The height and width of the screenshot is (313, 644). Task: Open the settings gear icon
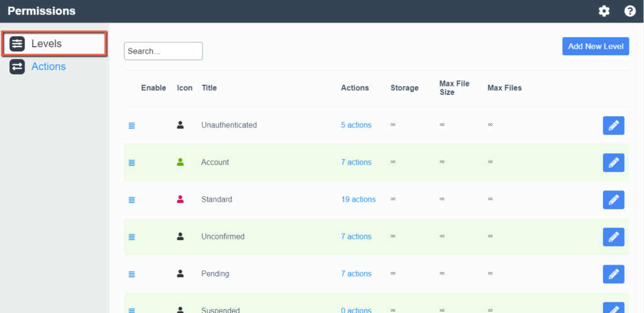click(x=604, y=11)
